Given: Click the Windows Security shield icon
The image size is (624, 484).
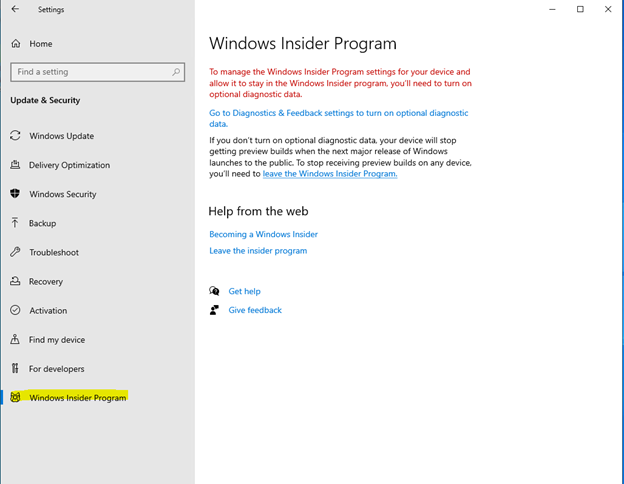Looking at the screenshot, I should coord(15,193).
